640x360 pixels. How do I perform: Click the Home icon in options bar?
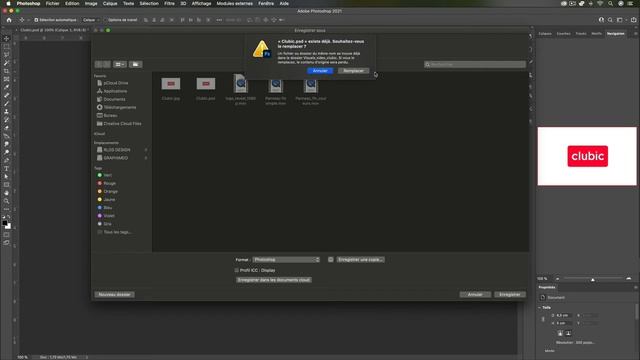click(9, 20)
